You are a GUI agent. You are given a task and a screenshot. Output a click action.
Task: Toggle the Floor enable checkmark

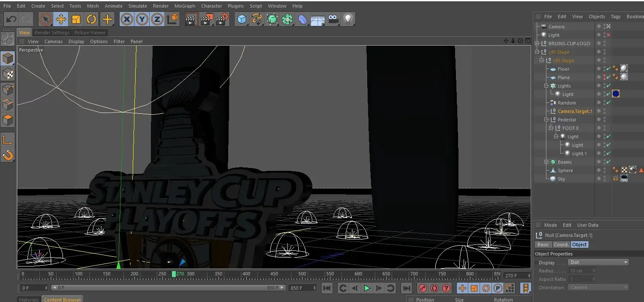click(609, 69)
